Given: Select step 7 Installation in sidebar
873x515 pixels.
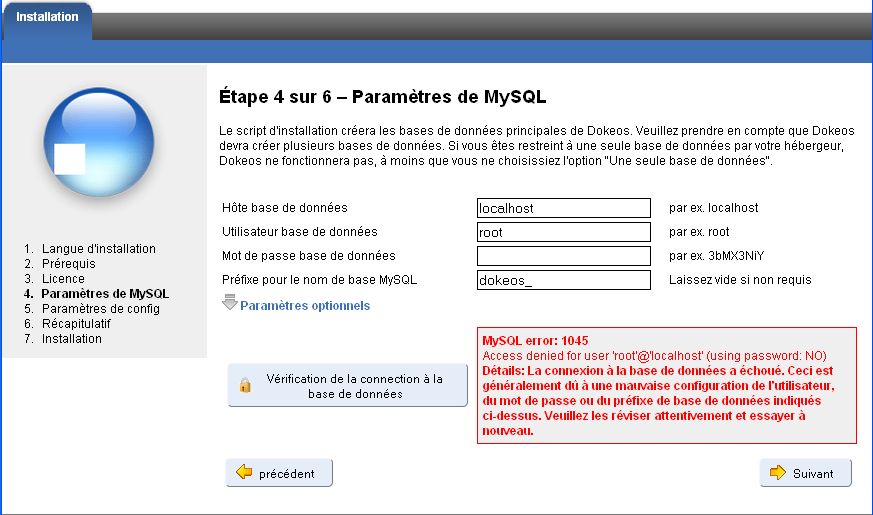Looking at the screenshot, I should (71, 339).
